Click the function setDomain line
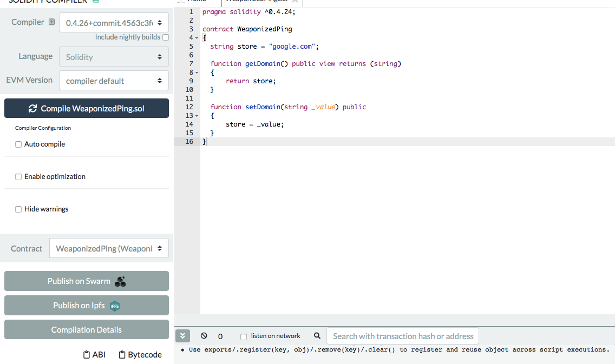Viewport: 615px width, 364px height. [288, 107]
